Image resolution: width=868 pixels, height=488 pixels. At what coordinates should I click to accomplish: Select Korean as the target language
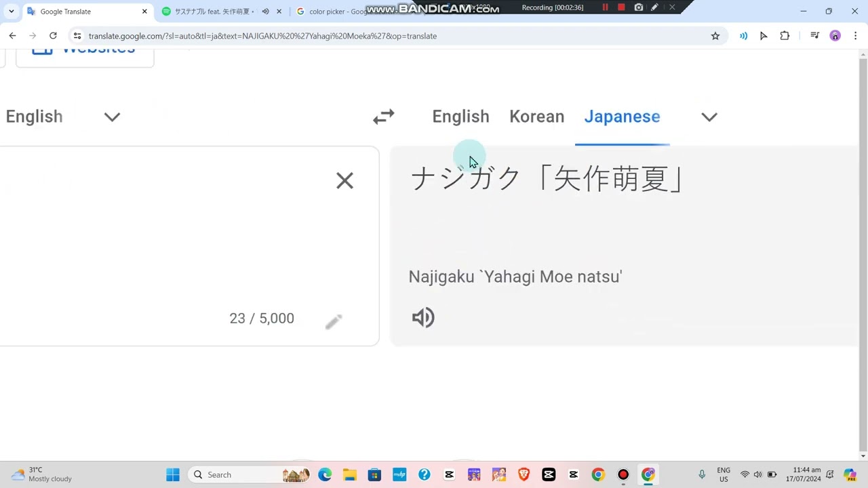536,117
